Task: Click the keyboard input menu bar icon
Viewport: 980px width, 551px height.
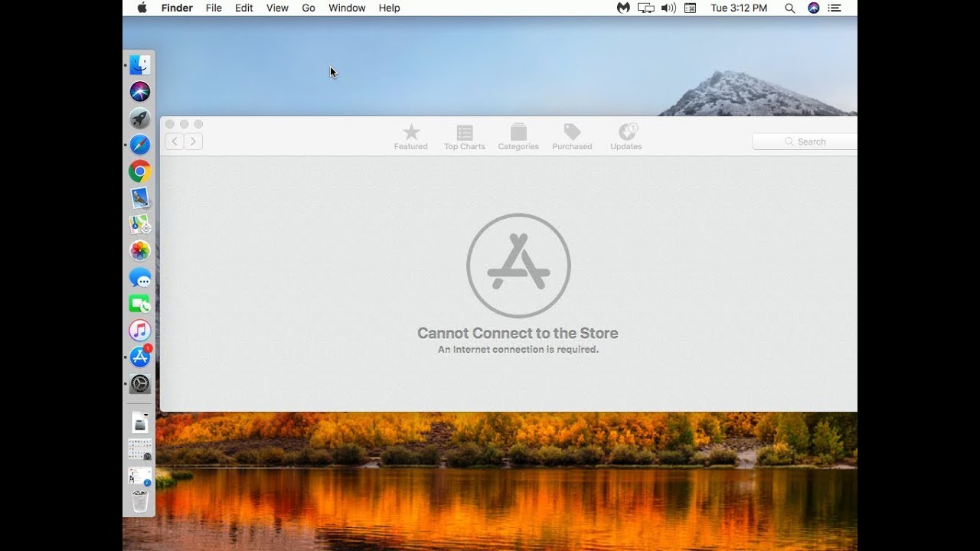Action: (x=691, y=8)
